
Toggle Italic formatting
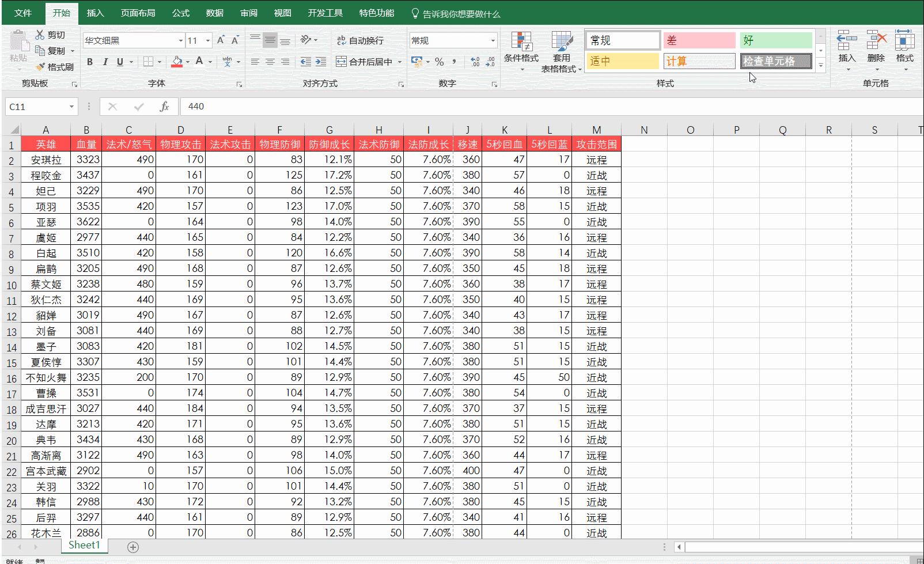(x=105, y=62)
